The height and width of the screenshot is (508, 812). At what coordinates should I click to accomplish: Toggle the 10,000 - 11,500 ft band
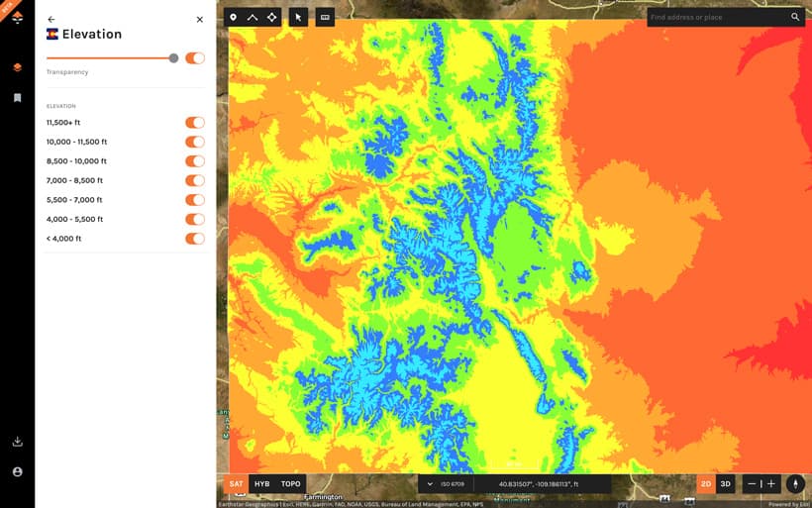195,142
